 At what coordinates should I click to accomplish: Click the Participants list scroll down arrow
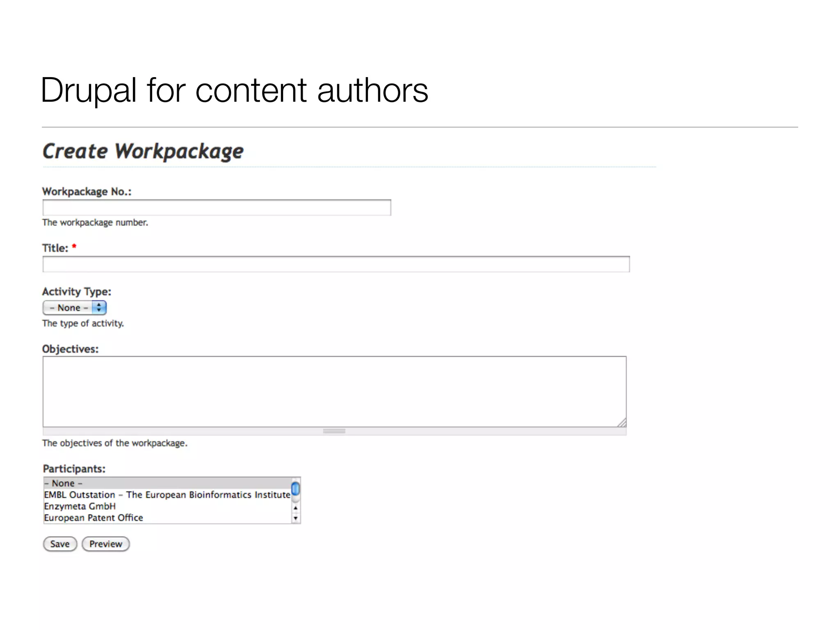pyautogui.click(x=295, y=518)
